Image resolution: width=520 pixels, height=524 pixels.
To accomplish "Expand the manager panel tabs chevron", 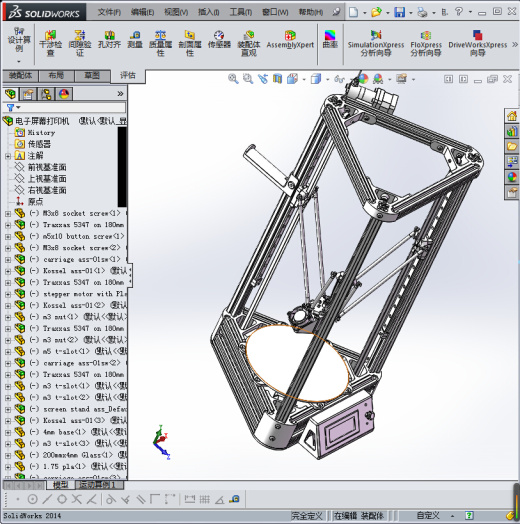I will [x=120, y=94].
